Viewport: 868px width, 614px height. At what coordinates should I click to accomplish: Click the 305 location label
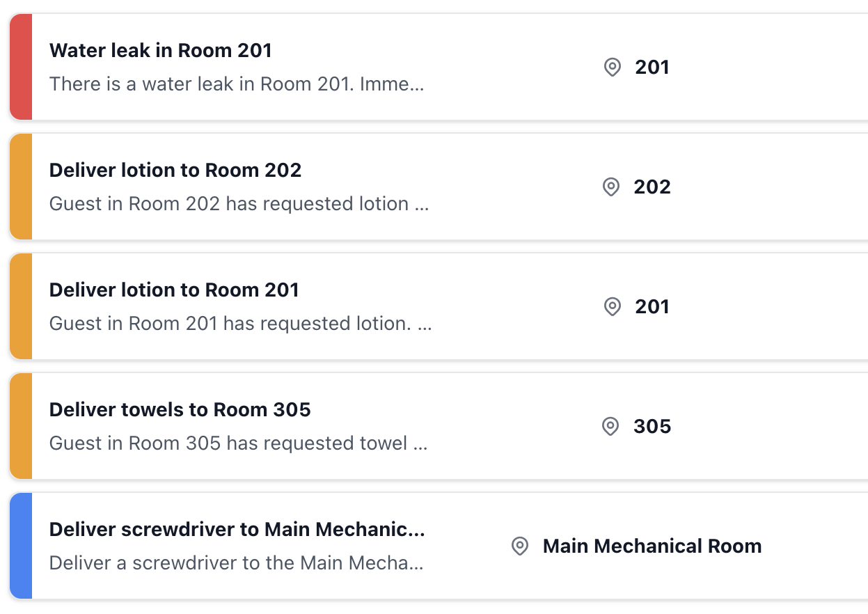pyautogui.click(x=652, y=427)
